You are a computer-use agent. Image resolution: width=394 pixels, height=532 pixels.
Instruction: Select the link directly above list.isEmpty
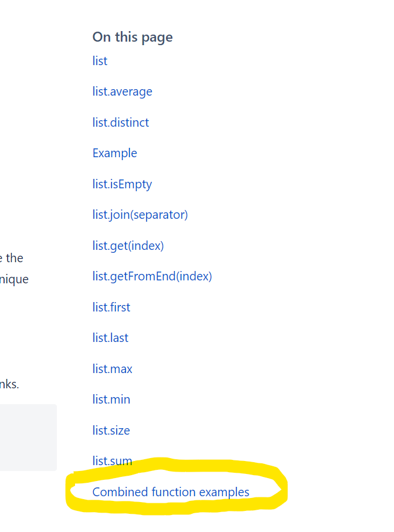point(114,153)
